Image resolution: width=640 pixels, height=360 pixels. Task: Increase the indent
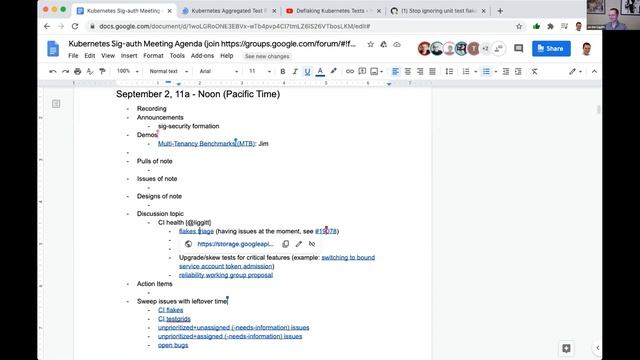tap(518, 71)
